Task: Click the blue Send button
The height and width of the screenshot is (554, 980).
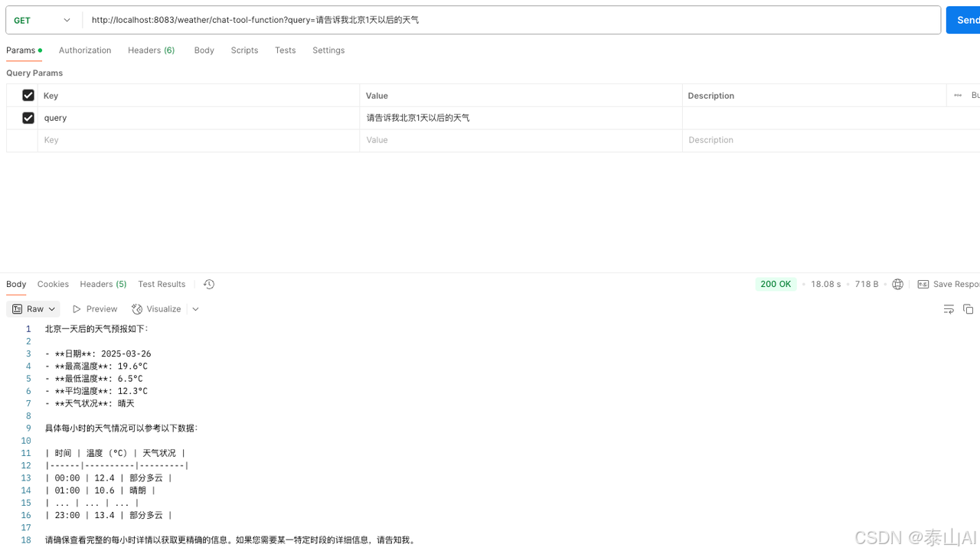Action: pyautogui.click(x=964, y=21)
